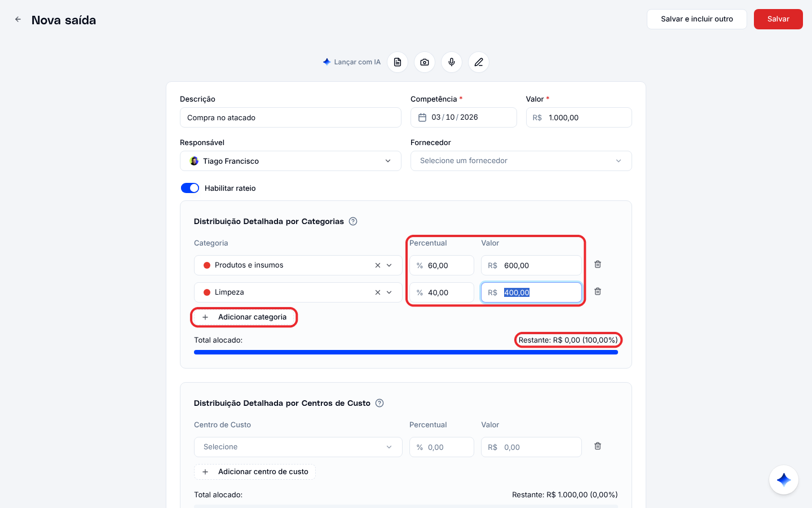Edit the valor field showing 600,00
This screenshot has width=812, height=508.
(531, 265)
